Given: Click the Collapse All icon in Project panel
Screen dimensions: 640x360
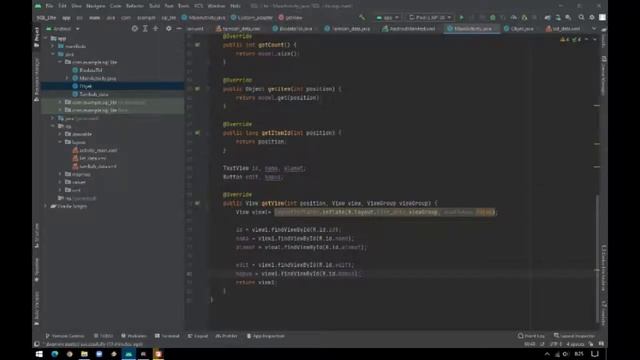Looking at the screenshot, I should [x=156, y=29].
